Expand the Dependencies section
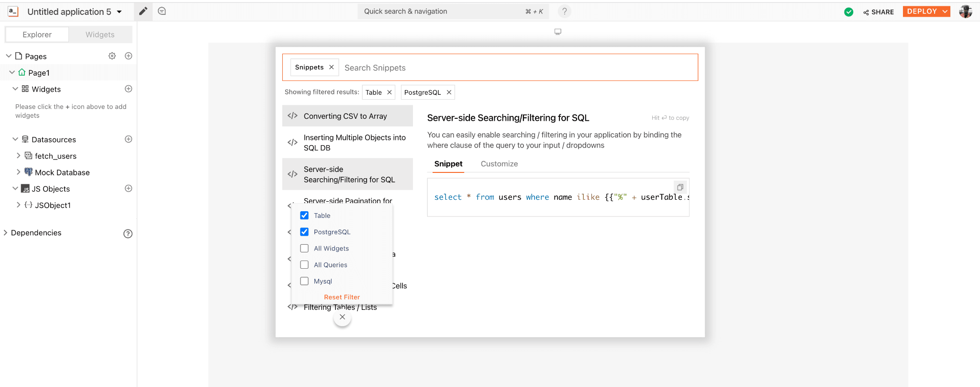 (6, 233)
